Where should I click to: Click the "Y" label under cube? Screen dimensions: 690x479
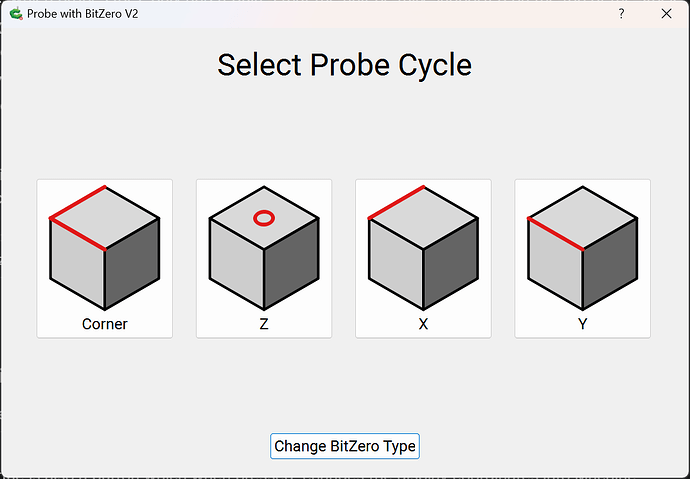coord(582,324)
